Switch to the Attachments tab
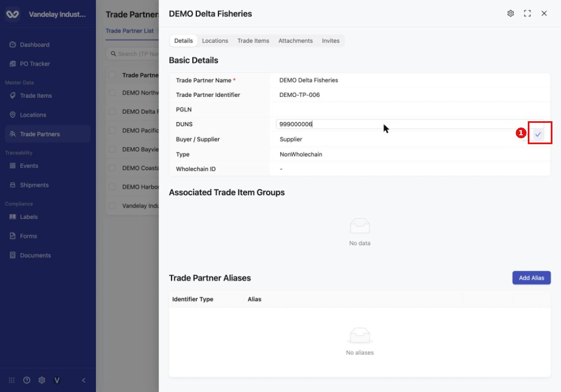The width and height of the screenshot is (561, 392). [x=295, y=41]
